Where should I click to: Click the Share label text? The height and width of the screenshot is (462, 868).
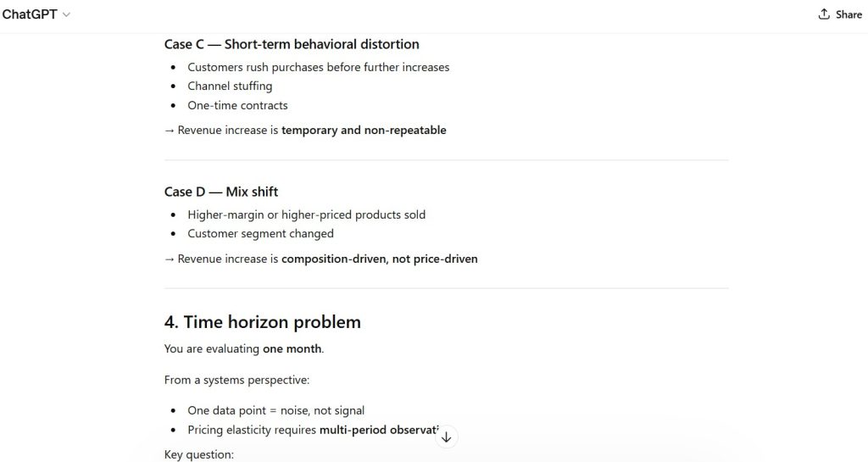[849, 14]
